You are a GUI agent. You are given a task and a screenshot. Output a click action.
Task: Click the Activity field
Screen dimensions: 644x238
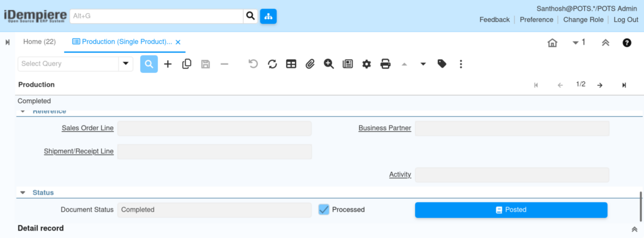point(512,175)
